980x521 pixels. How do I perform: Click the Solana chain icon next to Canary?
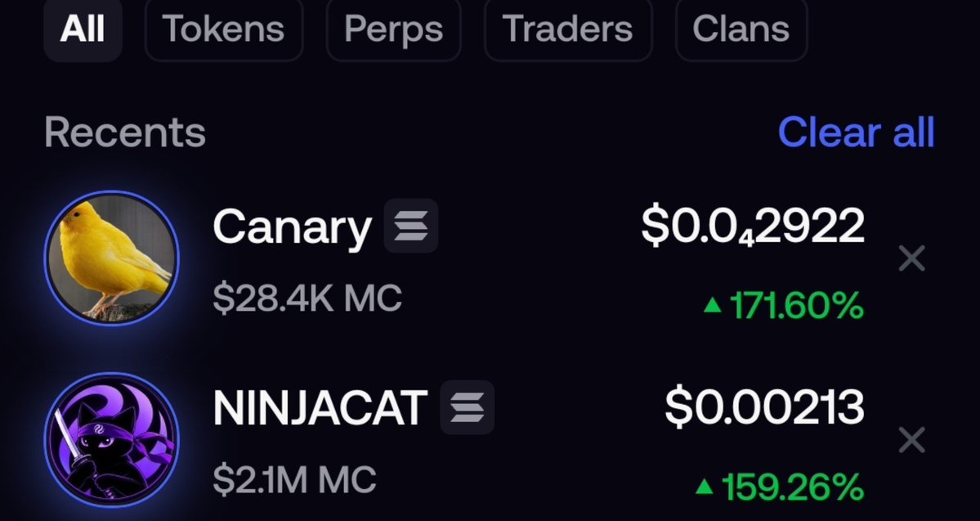(410, 226)
